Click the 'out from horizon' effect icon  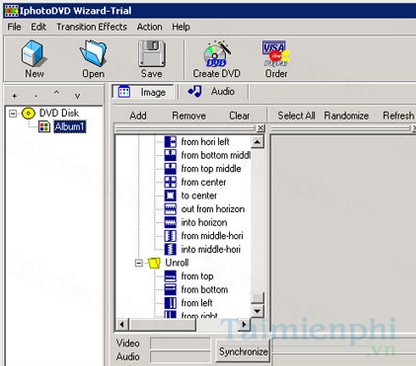[x=170, y=209]
